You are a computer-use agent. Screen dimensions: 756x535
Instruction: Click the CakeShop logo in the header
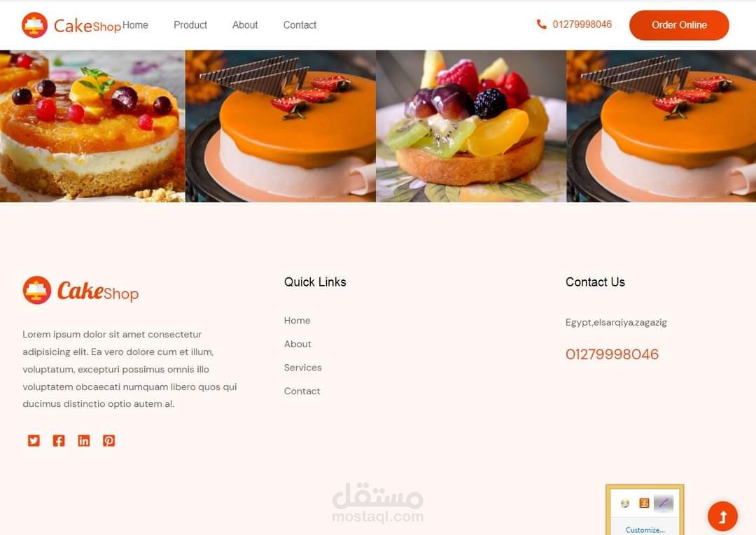[x=71, y=25]
